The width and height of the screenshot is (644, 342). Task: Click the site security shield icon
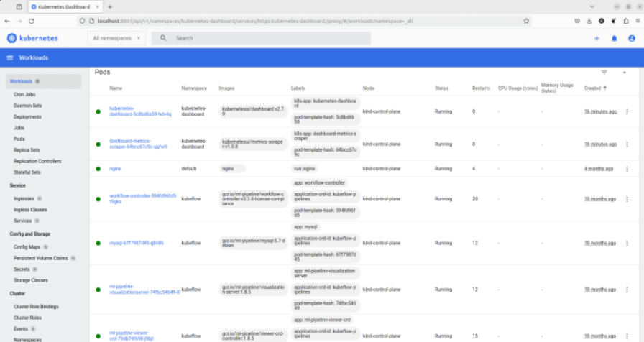pos(82,21)
